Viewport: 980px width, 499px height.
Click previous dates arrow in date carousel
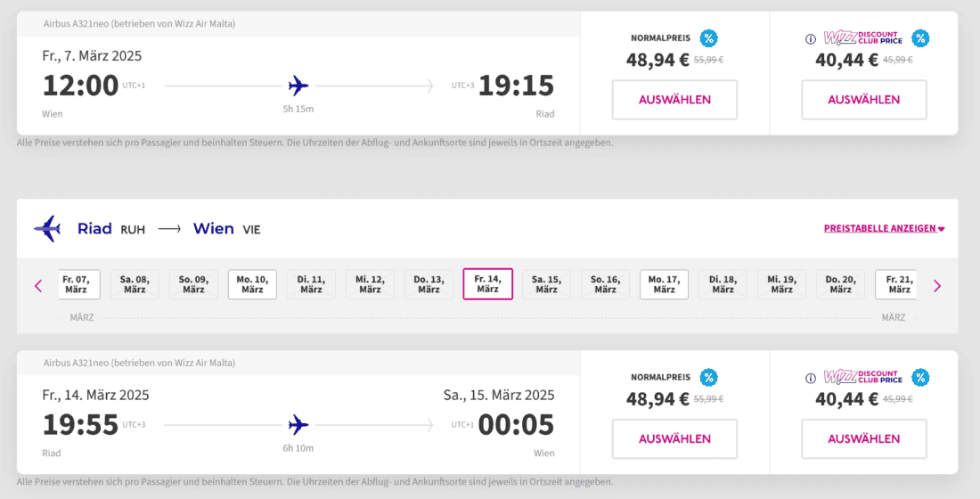tap(38, 286)
